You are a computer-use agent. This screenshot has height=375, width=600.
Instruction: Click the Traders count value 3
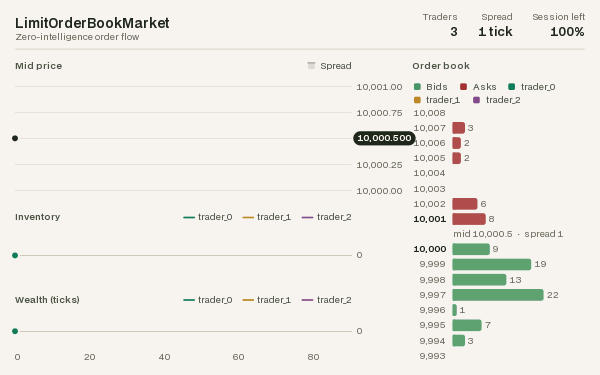point(454,32)
